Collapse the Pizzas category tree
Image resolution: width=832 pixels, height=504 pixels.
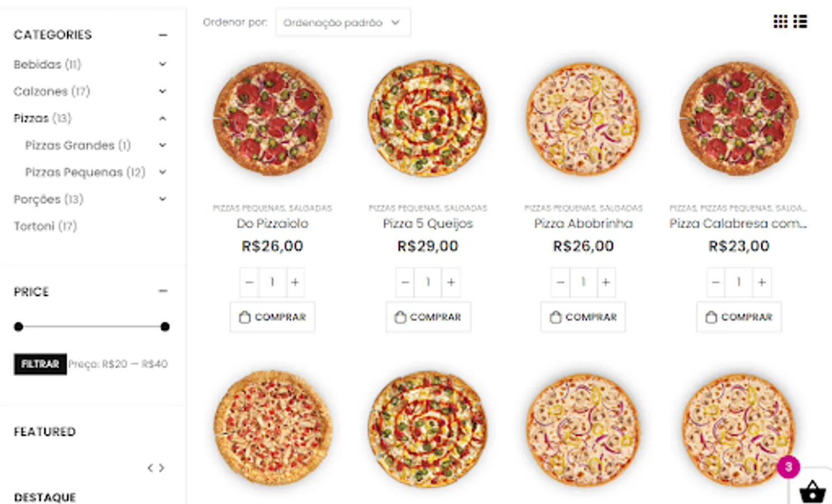click(x=162, y=118)
